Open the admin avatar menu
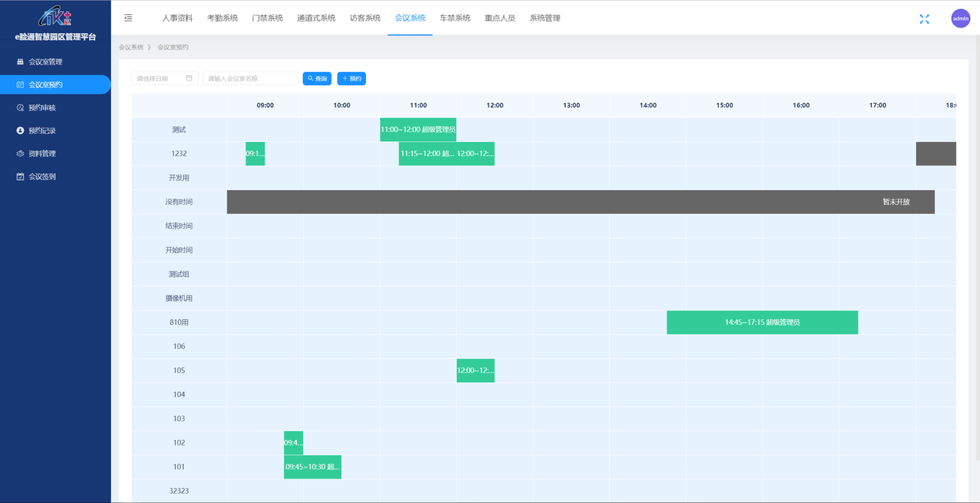 pos(960,19)
